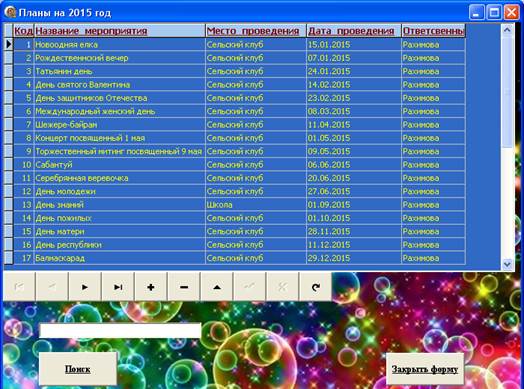Screen dimensions: 524x389
Task: Select the Новогодняя елка cell
Action: 120,44
